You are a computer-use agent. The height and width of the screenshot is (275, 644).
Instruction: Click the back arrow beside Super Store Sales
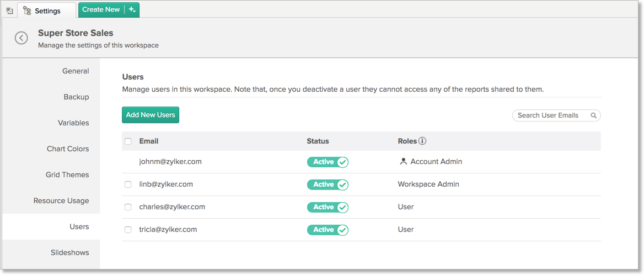pyautogui.click(x=21, y=38)
